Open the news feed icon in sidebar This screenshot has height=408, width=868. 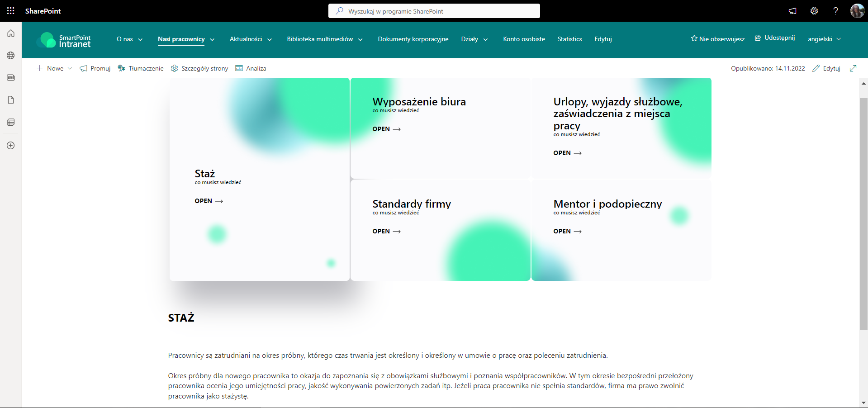[x=11, y=78]
